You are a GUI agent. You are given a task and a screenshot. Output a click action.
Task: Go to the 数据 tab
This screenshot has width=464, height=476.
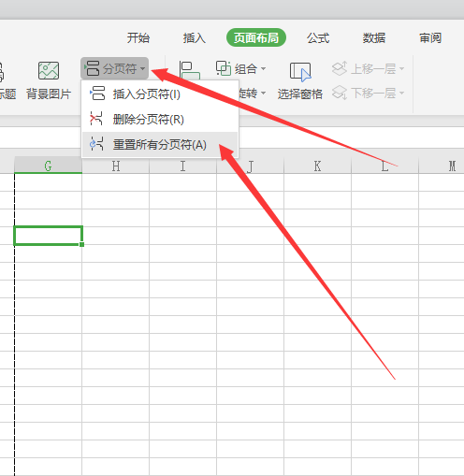374,38
